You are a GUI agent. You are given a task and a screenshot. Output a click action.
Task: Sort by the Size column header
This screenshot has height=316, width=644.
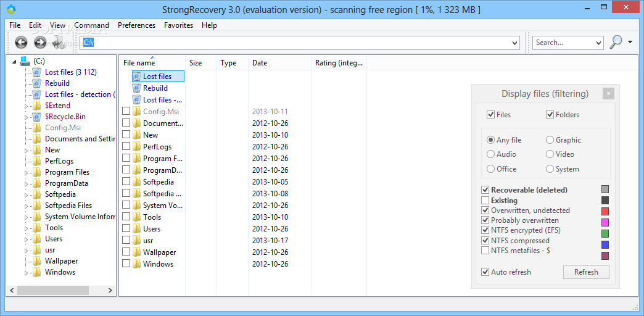(201, 63)
